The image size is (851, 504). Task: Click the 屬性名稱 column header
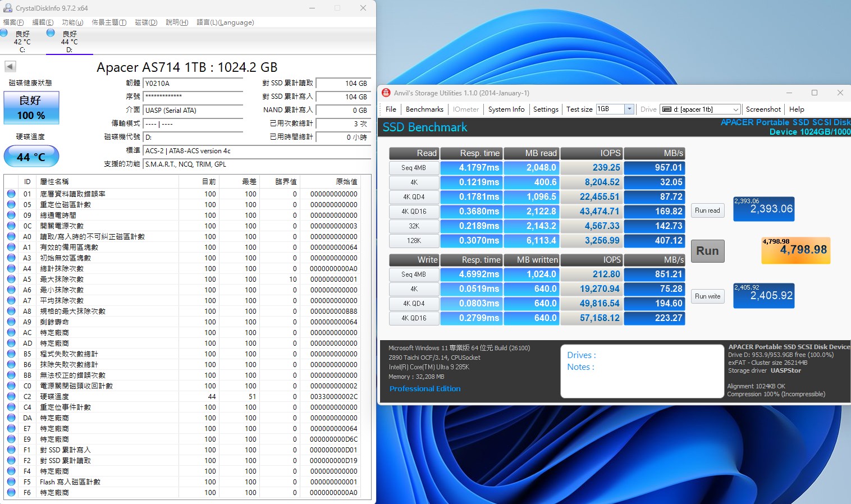click(x=54, y=181)
